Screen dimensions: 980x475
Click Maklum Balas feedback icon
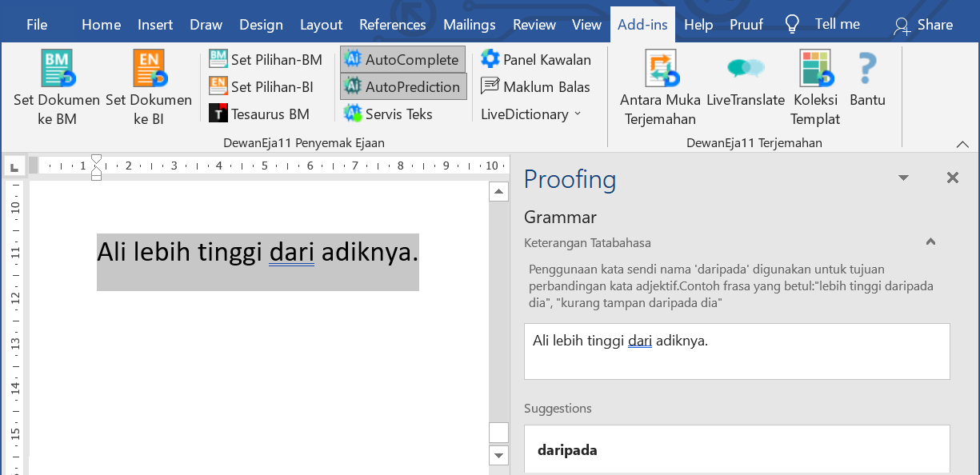coord(490,86)
